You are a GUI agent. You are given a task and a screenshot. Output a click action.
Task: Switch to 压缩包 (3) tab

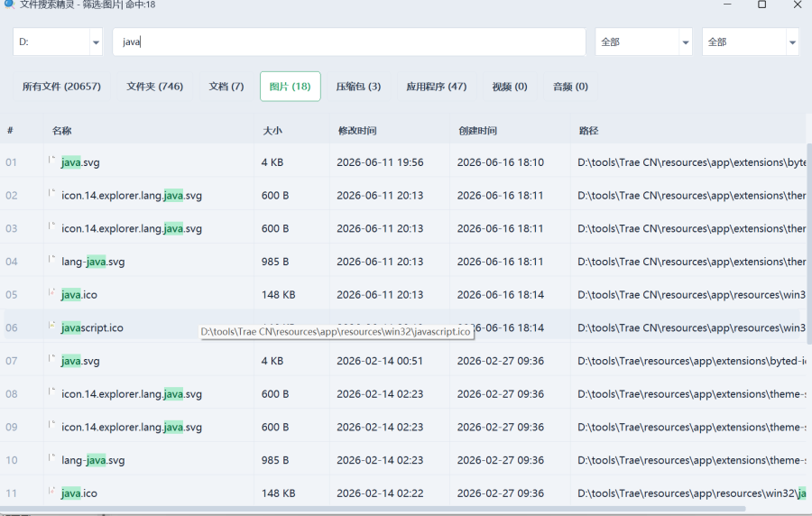(358, 87)
